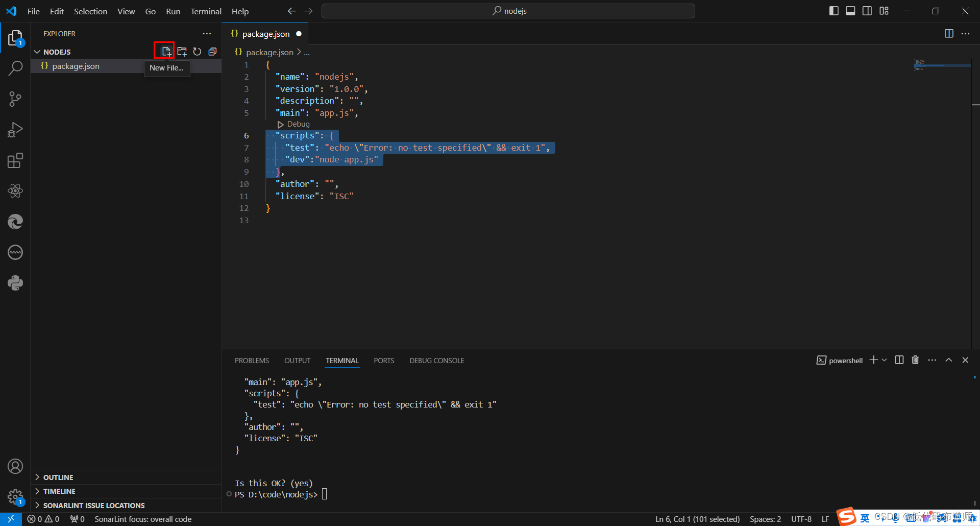This screenshot has height=526, width=980.
Task: Open the Selection menu
Action: [90, 11]
